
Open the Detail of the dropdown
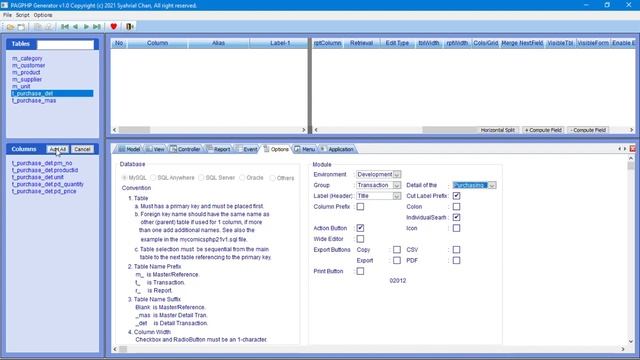tap(474, 185)
